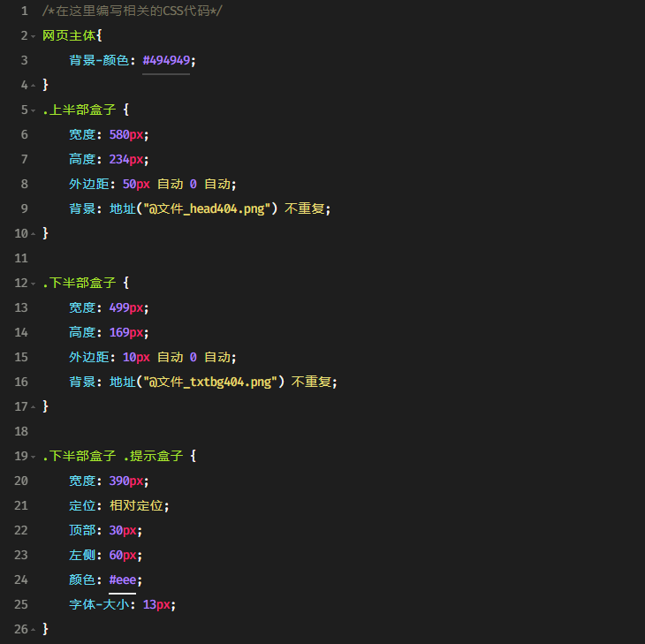Click the fold-end marker on line 26
The width and height of the screenshot is (645, 644).
tap(34, 630)
